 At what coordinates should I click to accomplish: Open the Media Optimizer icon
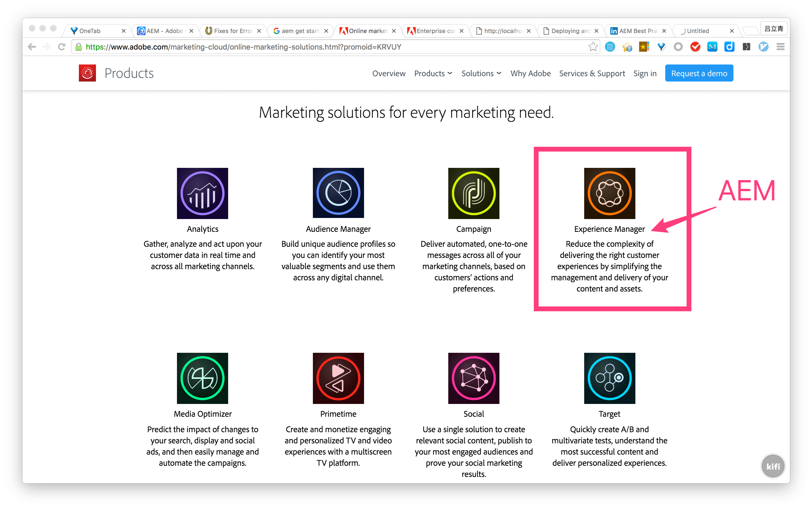202,378
